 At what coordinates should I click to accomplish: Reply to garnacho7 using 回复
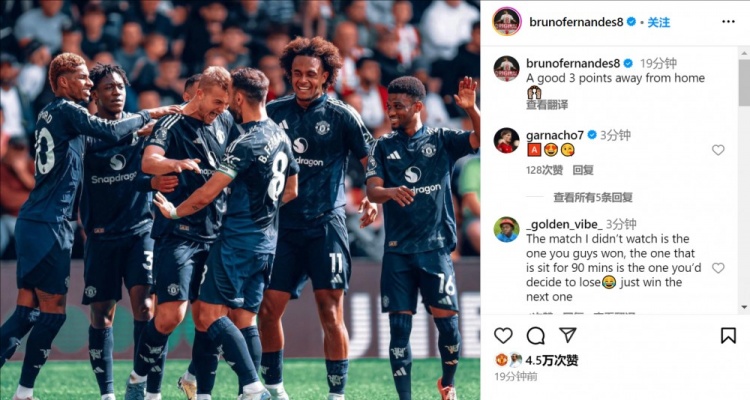coord(583,170)
